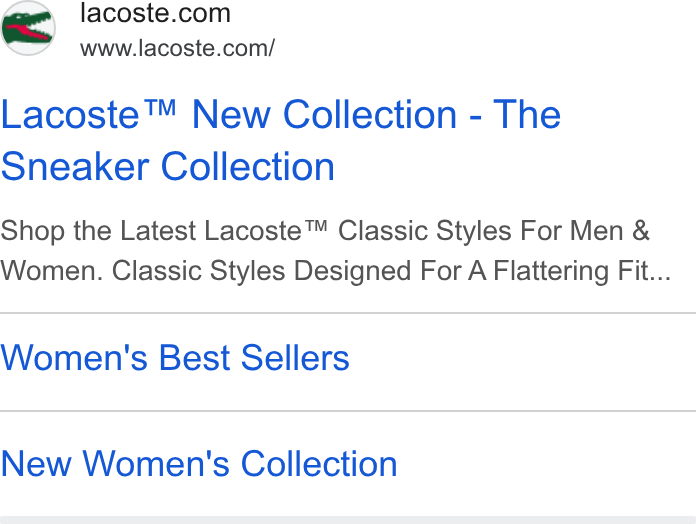Click the Lacoste crocodile favicon
Viewport: 696px width, 524px height.
pos(28,28)
